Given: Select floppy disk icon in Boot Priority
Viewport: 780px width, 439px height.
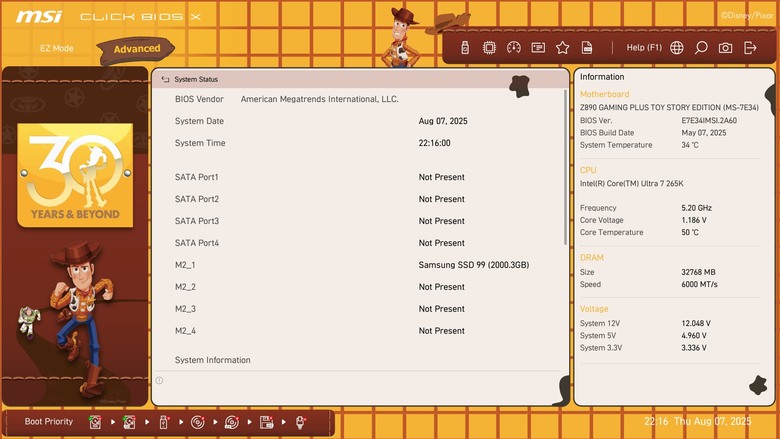Looking at the screenshot, I should pos(266,422).
